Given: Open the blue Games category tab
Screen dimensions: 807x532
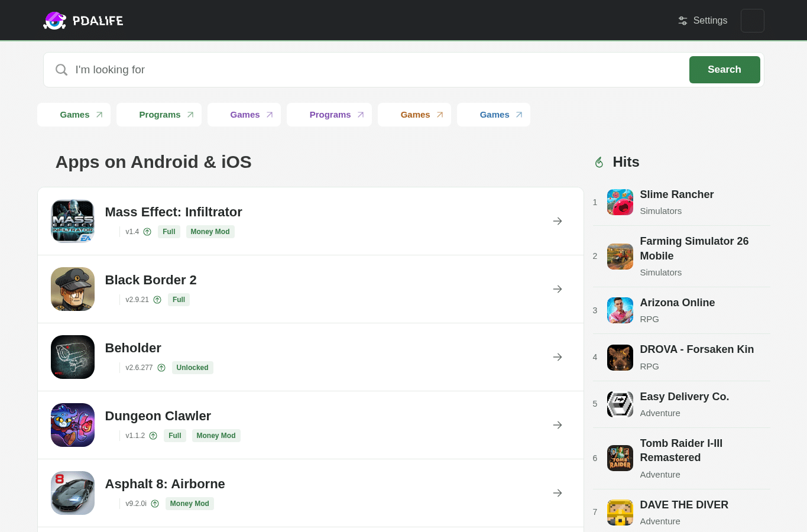Looking at the screenshot, I should tap(494, 115).
